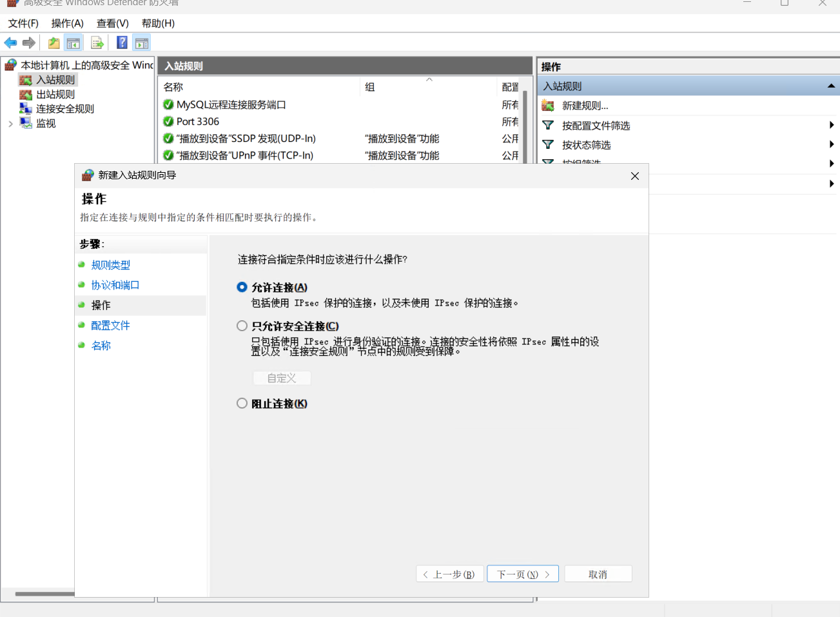Select the 允许连接 radio option
Screen dimensions: 840x617
[242, 288]
